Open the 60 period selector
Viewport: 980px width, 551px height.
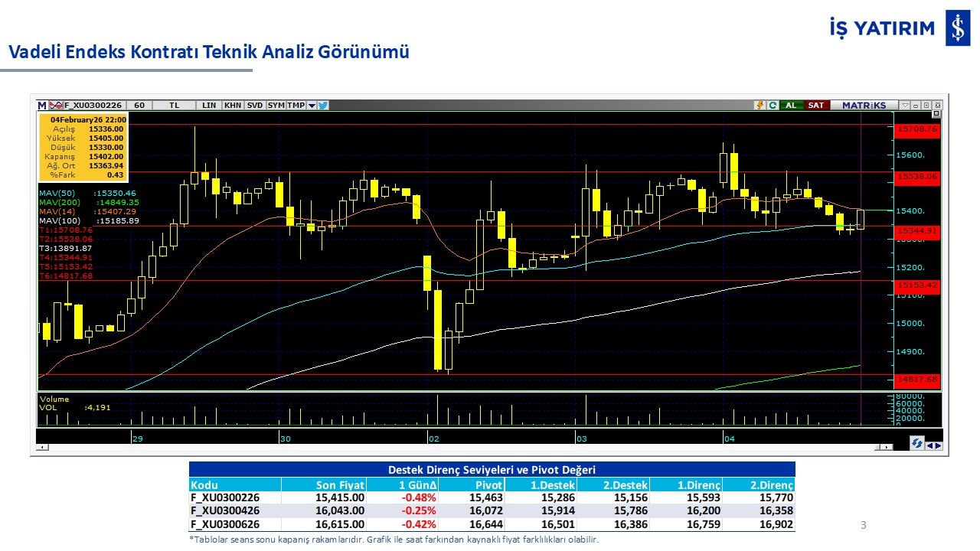pos(139,105)
